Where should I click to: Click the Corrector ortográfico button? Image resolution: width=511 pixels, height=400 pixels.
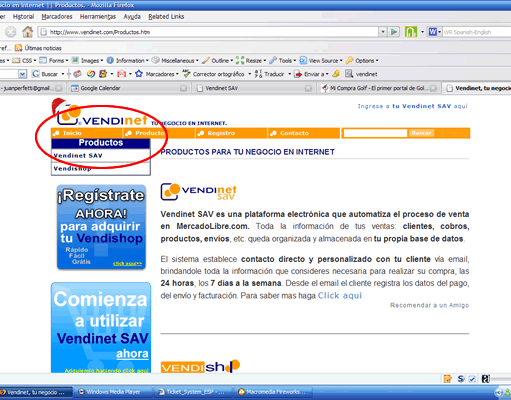(213, 74)
